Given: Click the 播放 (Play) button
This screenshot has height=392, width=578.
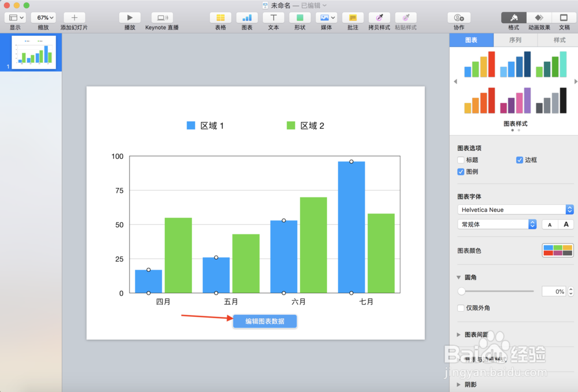Looking at the screenshot, I should pos(129,18).
